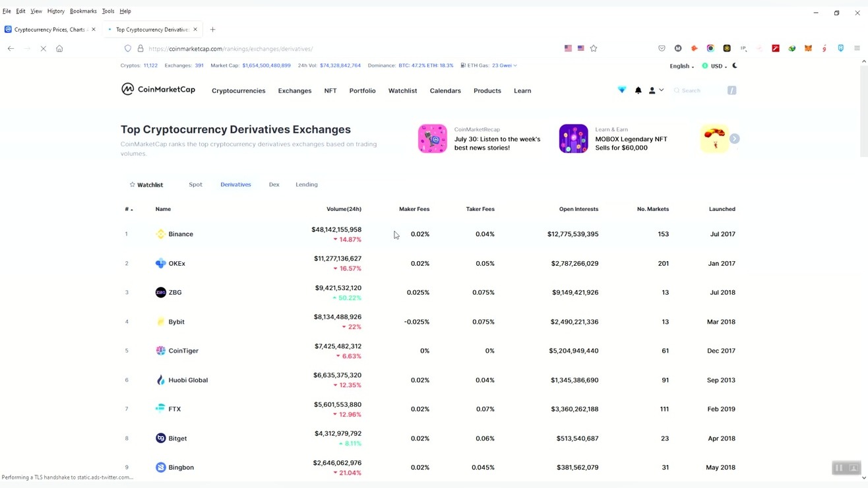Open the MOBOX Legendary NFT thumbnail
Viewport: 868px width, 488px height.
click(573, 138)
